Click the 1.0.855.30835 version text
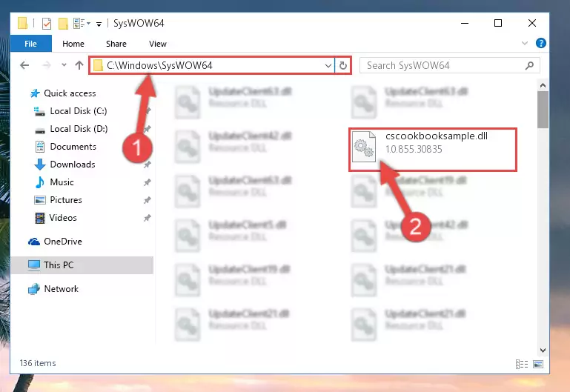The image size is (570, 392). click(x=414, y=150)
